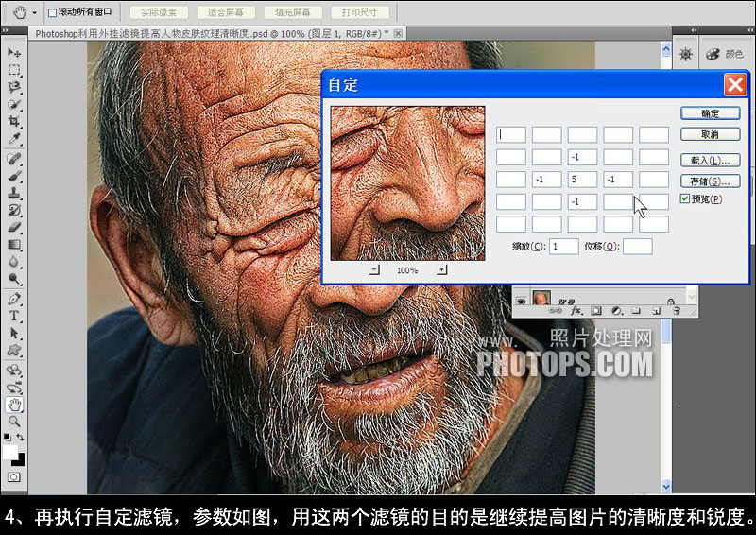Click canvas vertical scrollbar down arrow
Image resolution: width=756 pixels, height=535 pixels.
click(x=666, y=486)
